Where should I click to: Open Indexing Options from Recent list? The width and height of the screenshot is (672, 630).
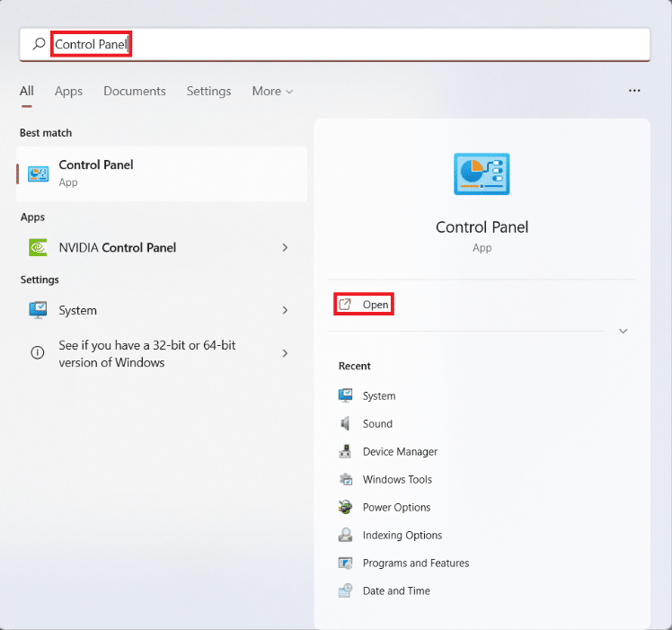pyautogui.click(x=402, y=536)
